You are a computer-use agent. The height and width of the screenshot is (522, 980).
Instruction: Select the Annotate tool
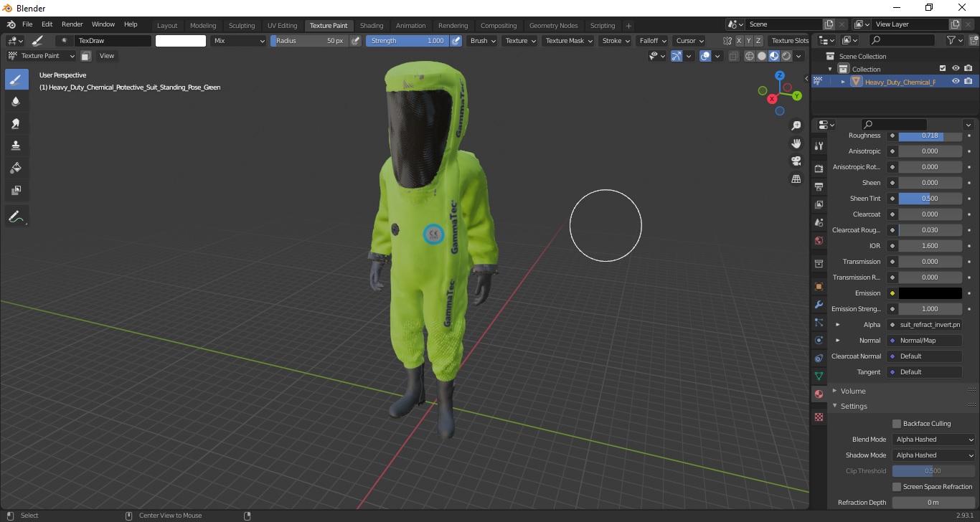click(17, 216)
